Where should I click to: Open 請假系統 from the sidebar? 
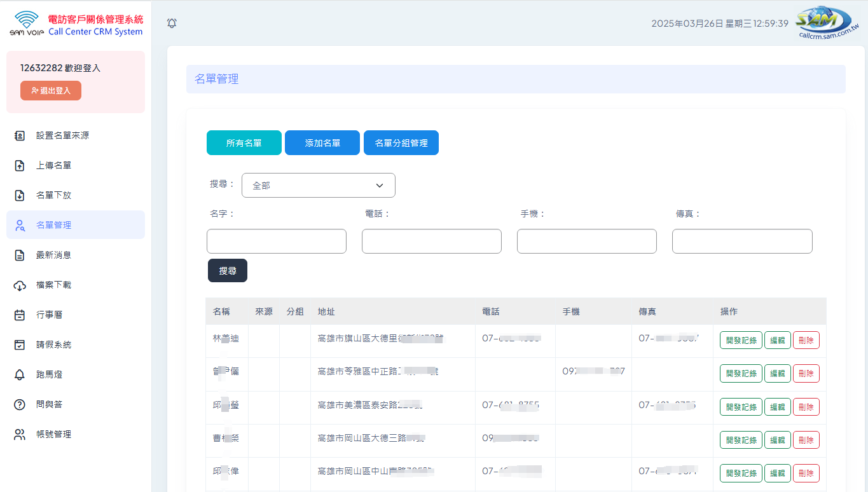point(20,345)
